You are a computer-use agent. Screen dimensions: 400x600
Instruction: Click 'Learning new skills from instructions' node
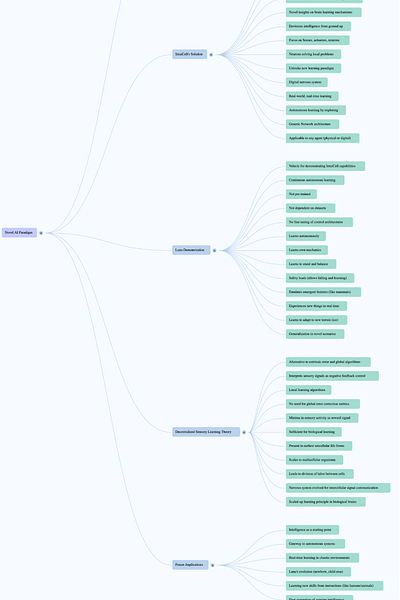tap(334, 586)
